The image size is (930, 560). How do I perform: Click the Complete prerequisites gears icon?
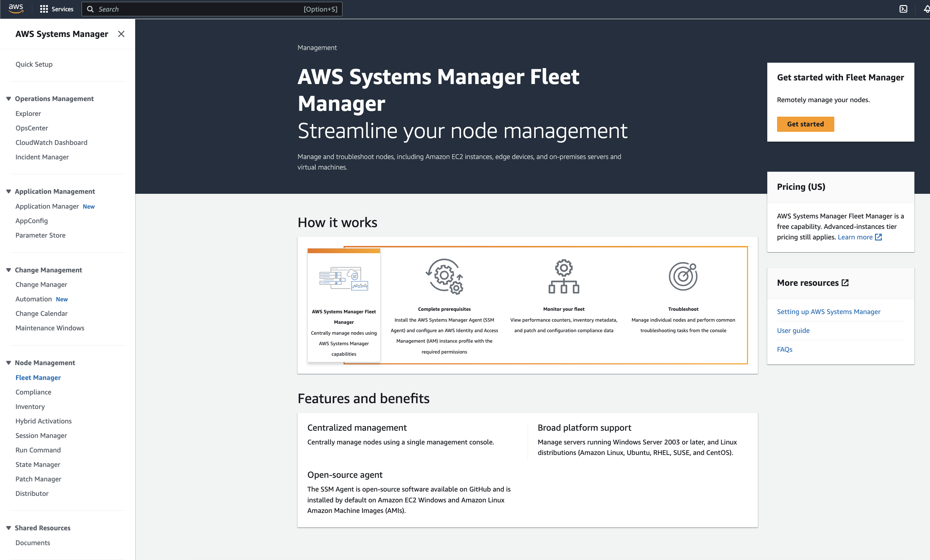click(444, 276)
